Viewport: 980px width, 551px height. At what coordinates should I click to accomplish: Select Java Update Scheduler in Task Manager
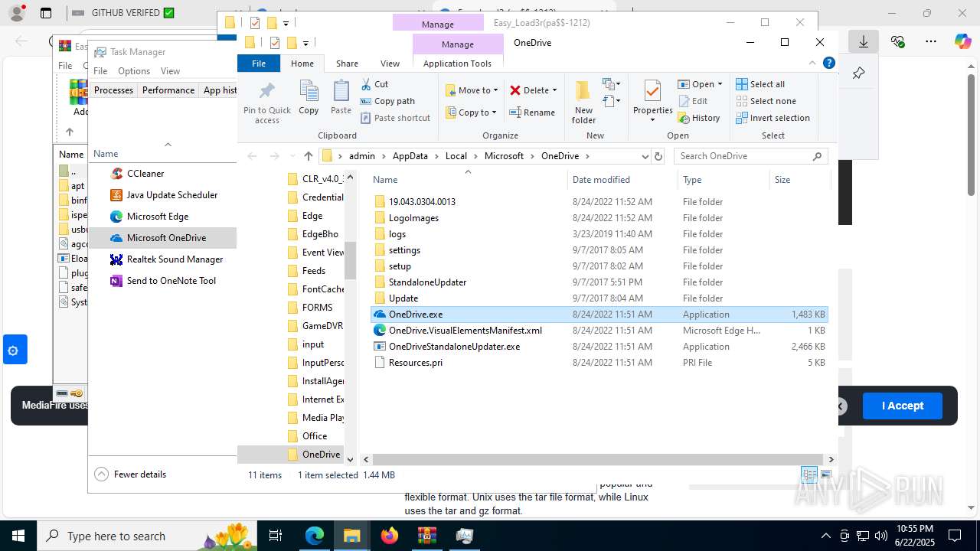click(x=163, y=195)
